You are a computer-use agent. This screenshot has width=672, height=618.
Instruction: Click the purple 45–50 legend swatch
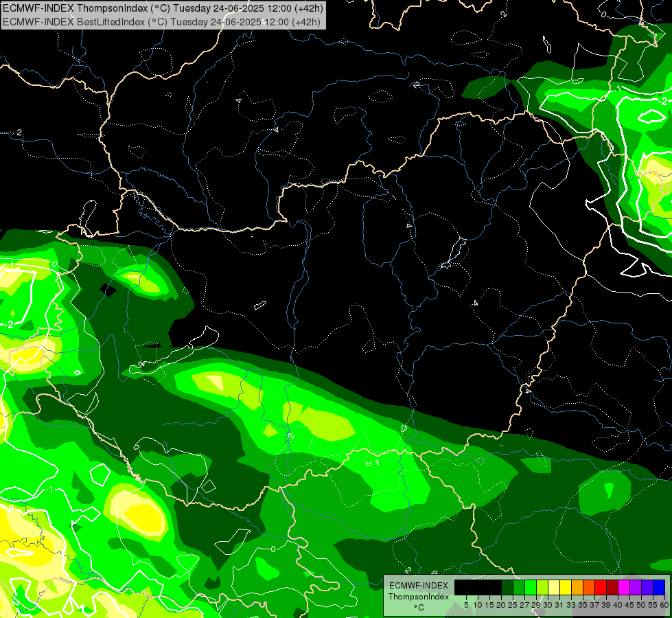click(x=636, y=587)
